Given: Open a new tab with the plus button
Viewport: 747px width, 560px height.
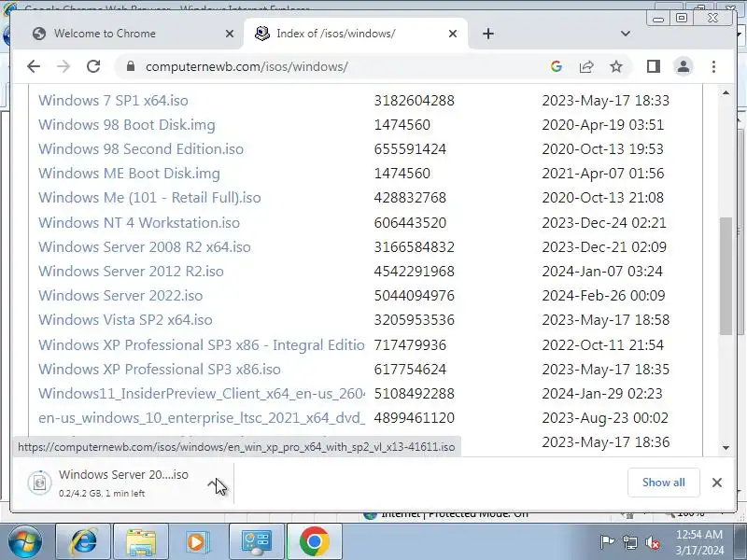Looking at the screenshot, I should (x=487, y=34).
